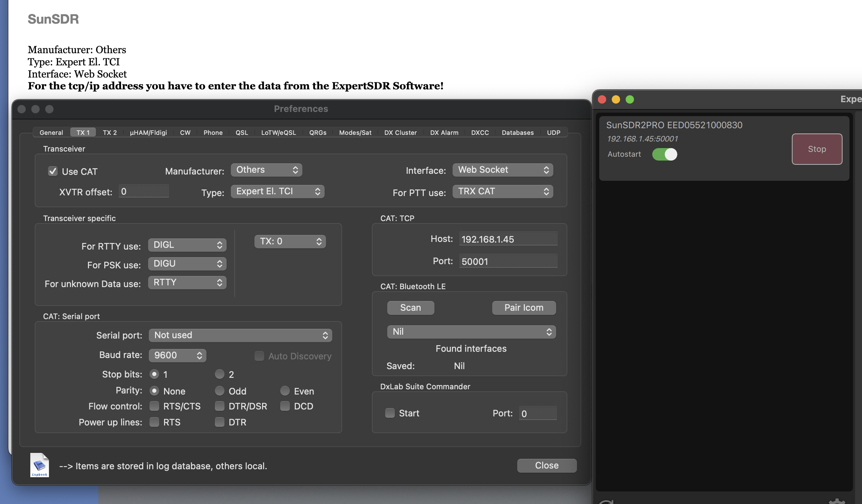The height and width of the screenshot is (504, 862).
Task: Open the For PTT use dropdown
Action: click(x=503, y=192)
